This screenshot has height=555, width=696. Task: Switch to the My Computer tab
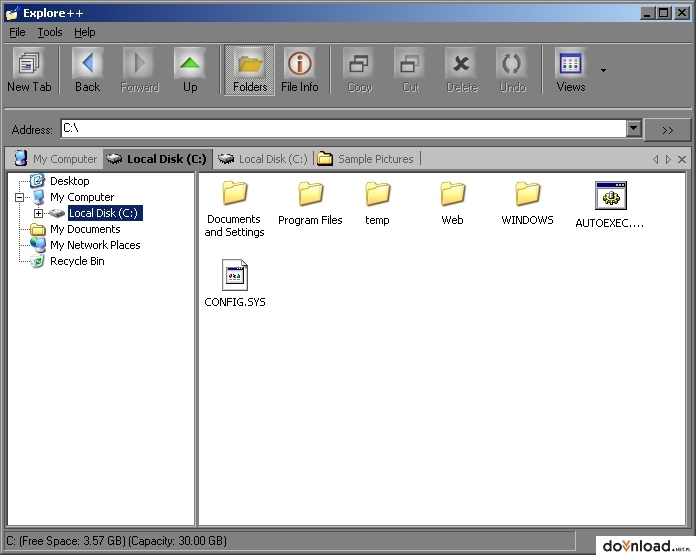click(55, 159)
